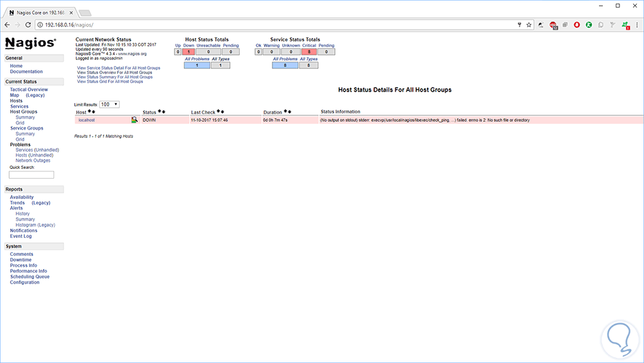Open the gray stacked-pages extension icon
Image resolution: width=644 pixels, height=363 pixels.
pos(565,25)
